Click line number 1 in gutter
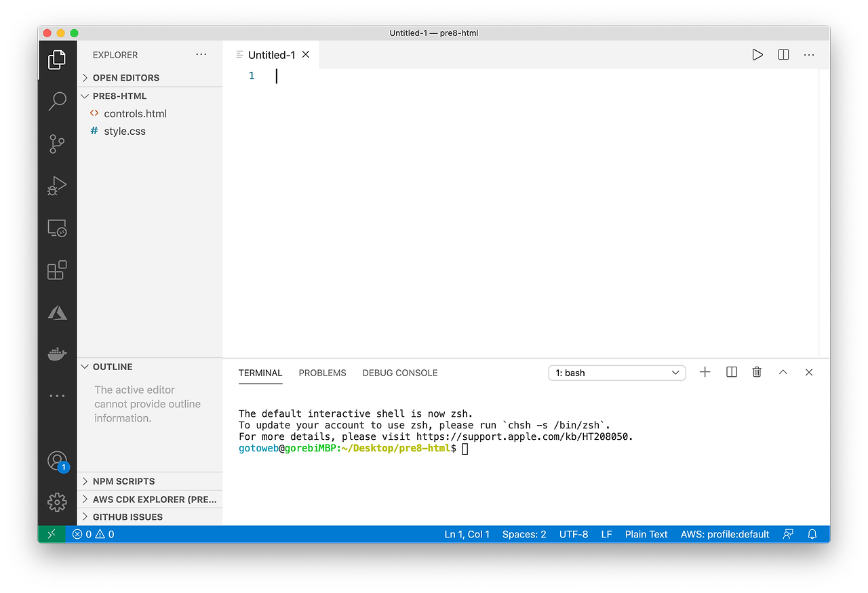This screenshot has width=868, height=593. click(252, 76)
